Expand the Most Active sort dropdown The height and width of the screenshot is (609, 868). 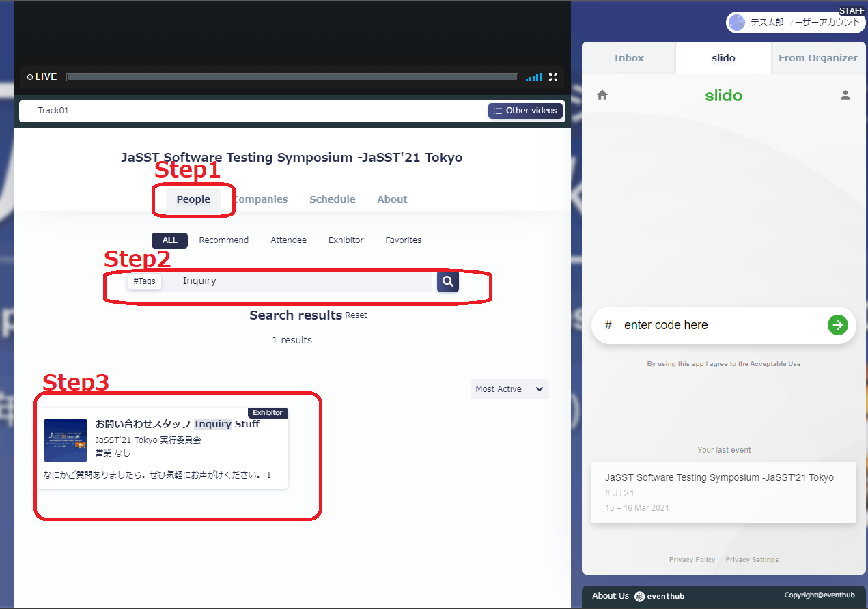509,389
